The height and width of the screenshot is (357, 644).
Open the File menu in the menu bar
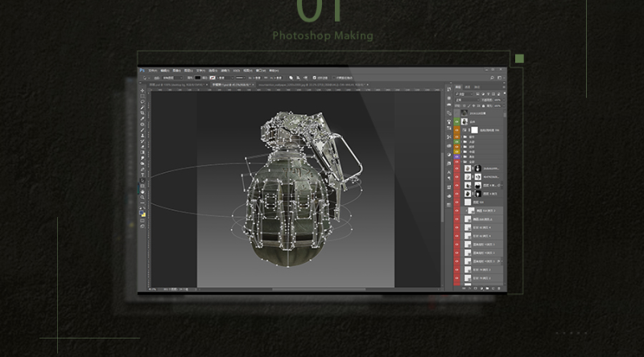point(153,70)
